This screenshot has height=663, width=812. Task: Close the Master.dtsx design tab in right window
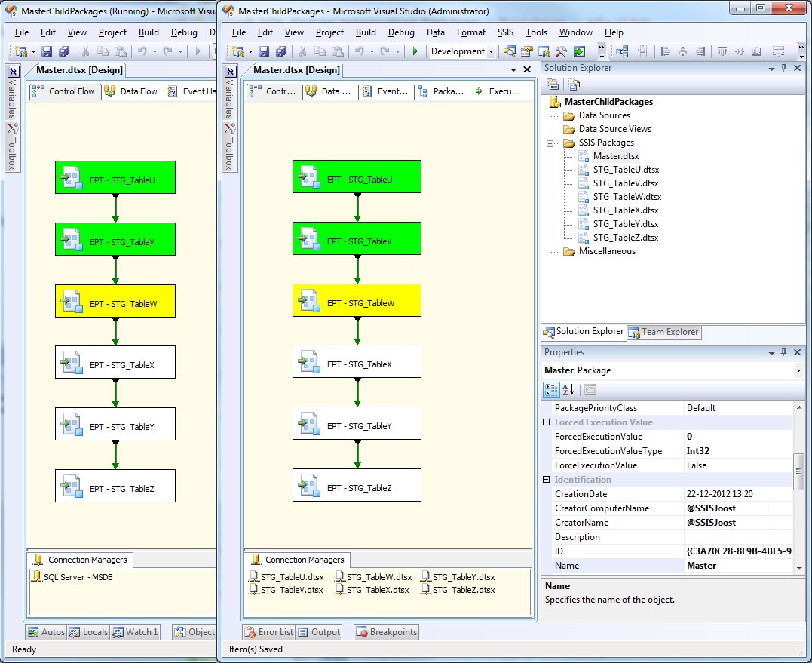coord(527,70)
